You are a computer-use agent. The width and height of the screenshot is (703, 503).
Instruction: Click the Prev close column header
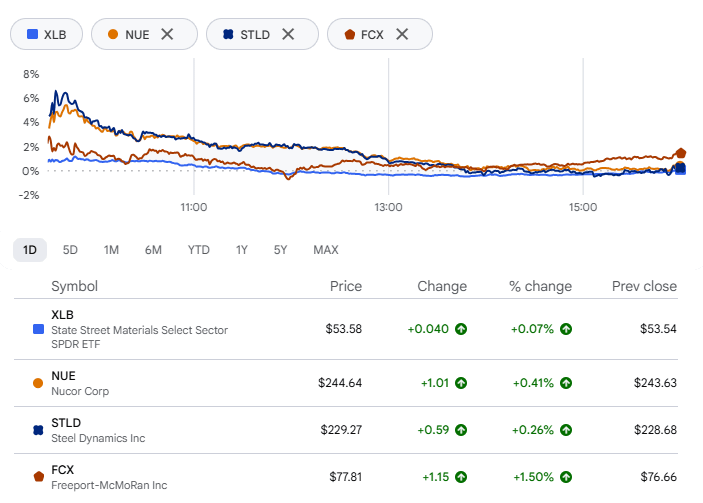644,286
